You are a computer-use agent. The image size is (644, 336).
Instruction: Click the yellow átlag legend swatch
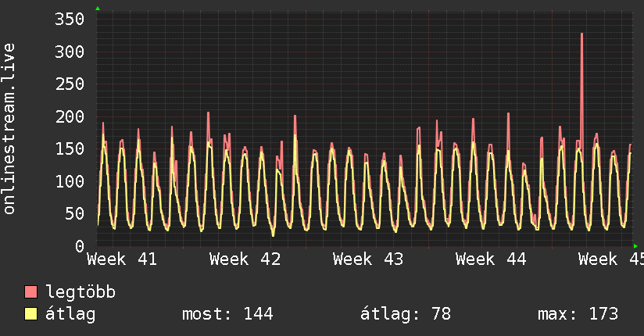[x=30, y=314]
